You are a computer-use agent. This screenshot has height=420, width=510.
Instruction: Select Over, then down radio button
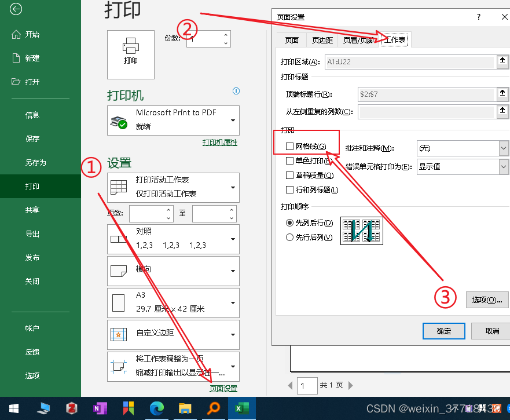[289, 237]
